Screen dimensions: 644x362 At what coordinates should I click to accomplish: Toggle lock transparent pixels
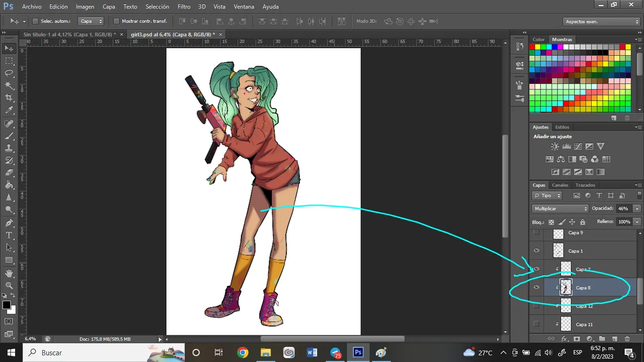551,222
